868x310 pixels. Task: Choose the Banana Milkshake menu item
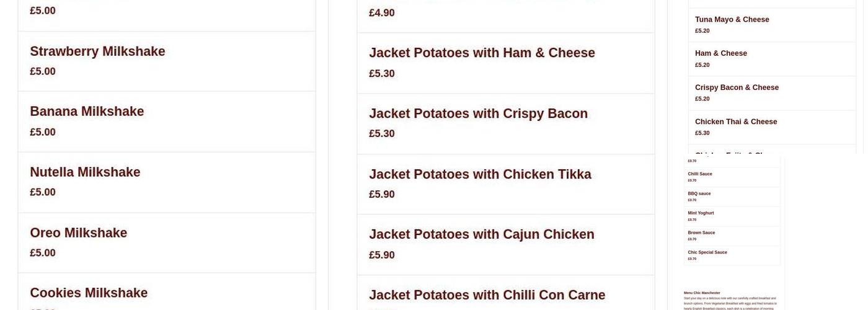pyautogui.click(x=87, y=112)
